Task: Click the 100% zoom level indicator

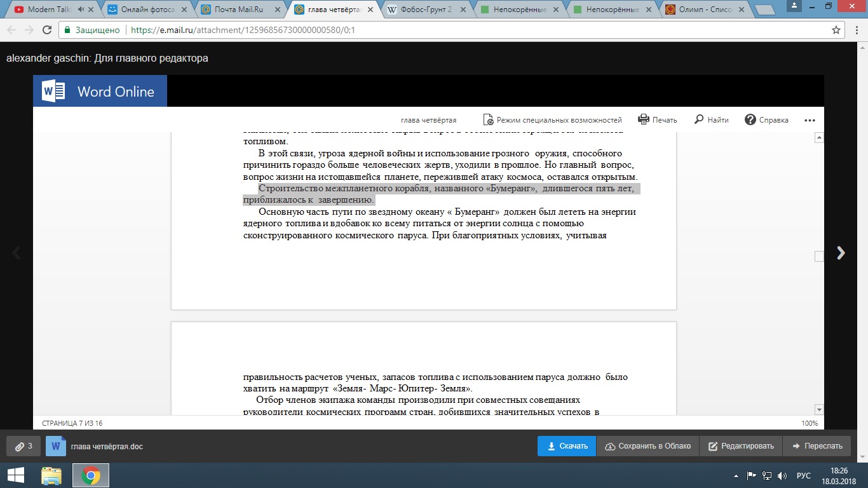Action: coord(810,423)
